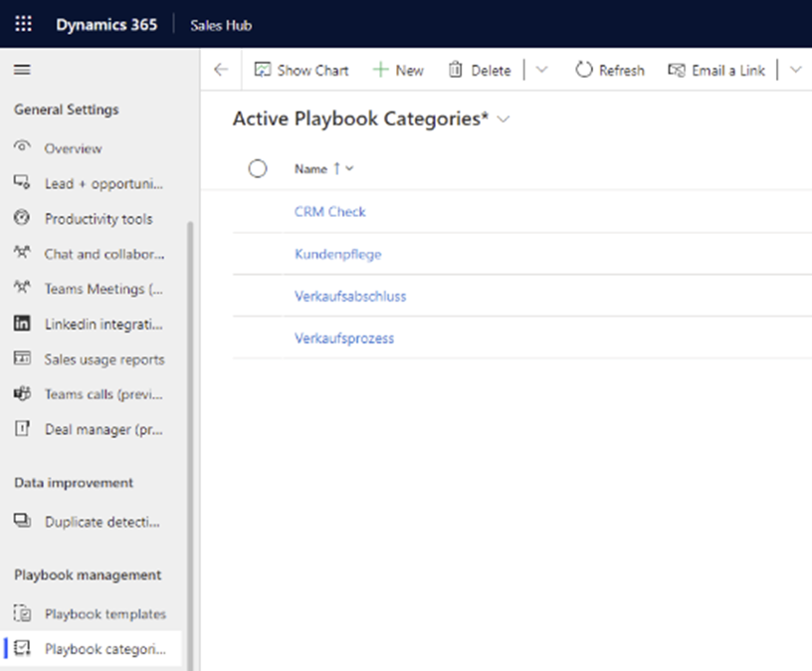This screenshot has height=671, width=812.
Task: Open Linkedin integration menu item
Action: tap(103, 325)
